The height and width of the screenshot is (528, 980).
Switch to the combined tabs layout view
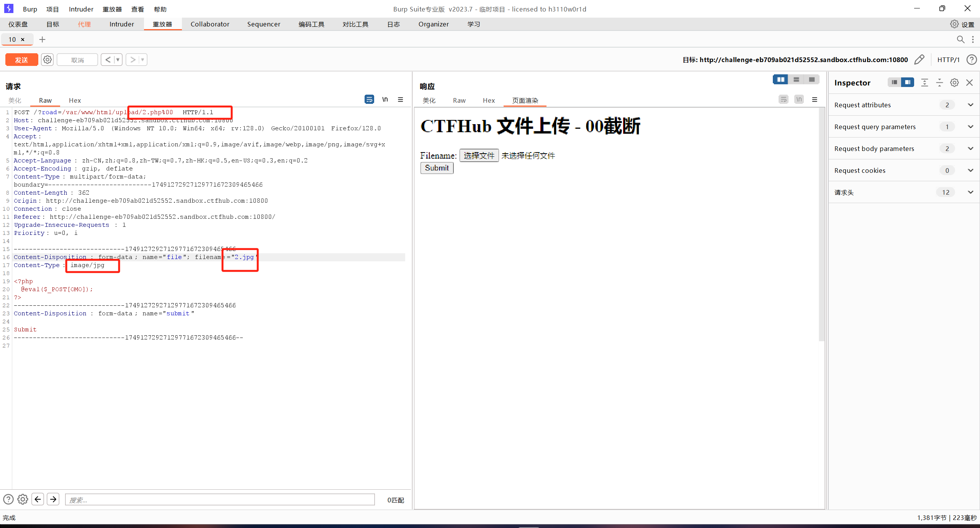[x=811, y=79]
